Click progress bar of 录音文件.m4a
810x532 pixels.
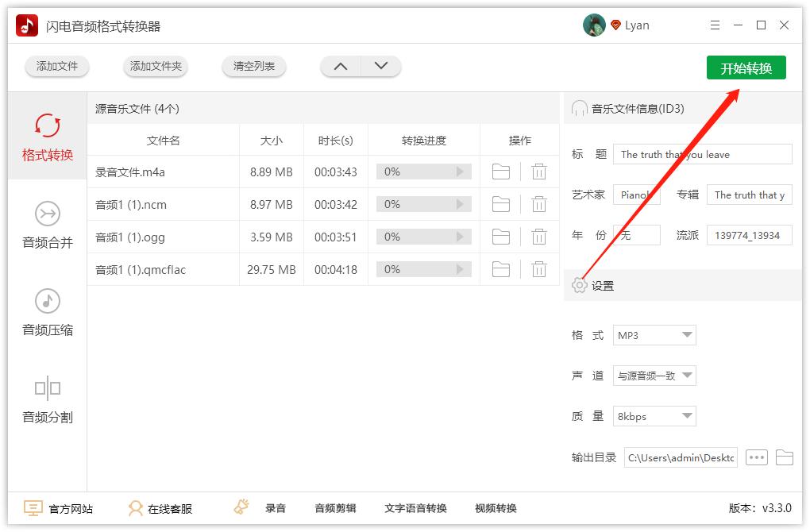pos(423,172)
